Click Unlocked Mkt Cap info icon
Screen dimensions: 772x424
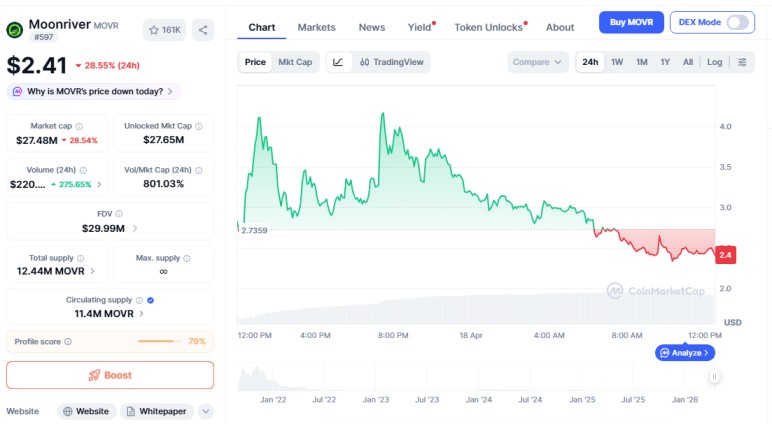point(199,126)
